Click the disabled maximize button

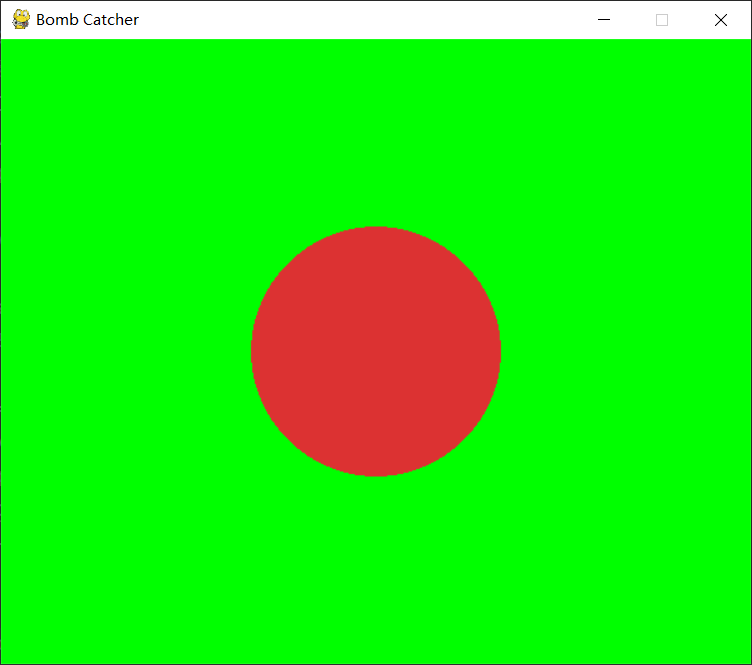[x=662, y=20]
